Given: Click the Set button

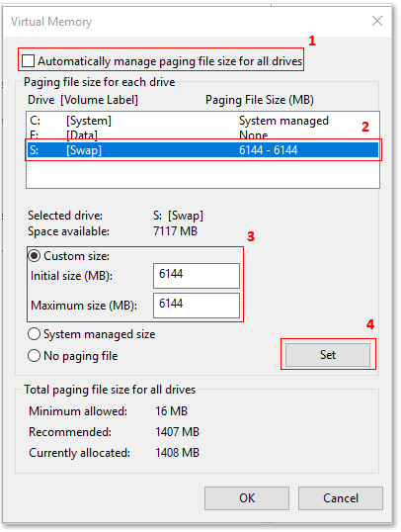Looking at the screenshot, I should click(x=328, y=355).
